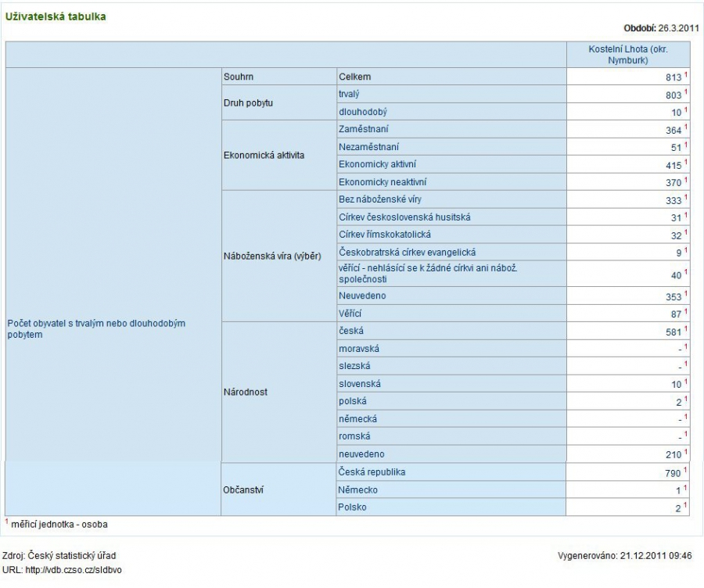
Task: Open the Zaměstnaní category link
Action: pyautogui.click(x=363, y=129)
